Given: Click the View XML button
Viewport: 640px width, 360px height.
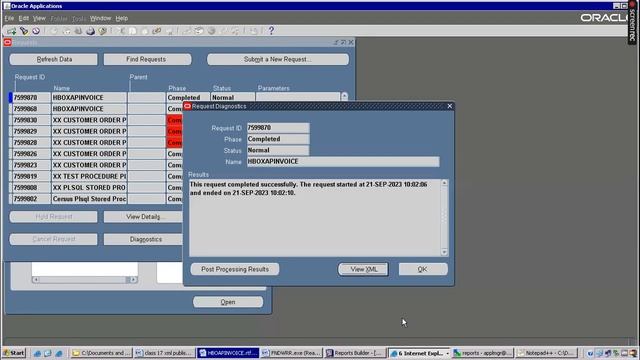Looking at the screenshot, I should [363, 269].
